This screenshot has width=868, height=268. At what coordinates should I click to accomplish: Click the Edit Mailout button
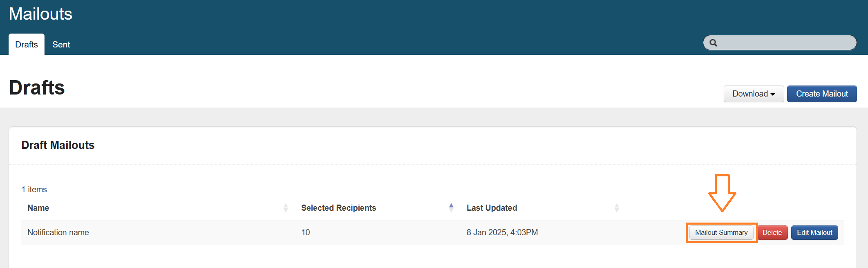coord(814,232)
